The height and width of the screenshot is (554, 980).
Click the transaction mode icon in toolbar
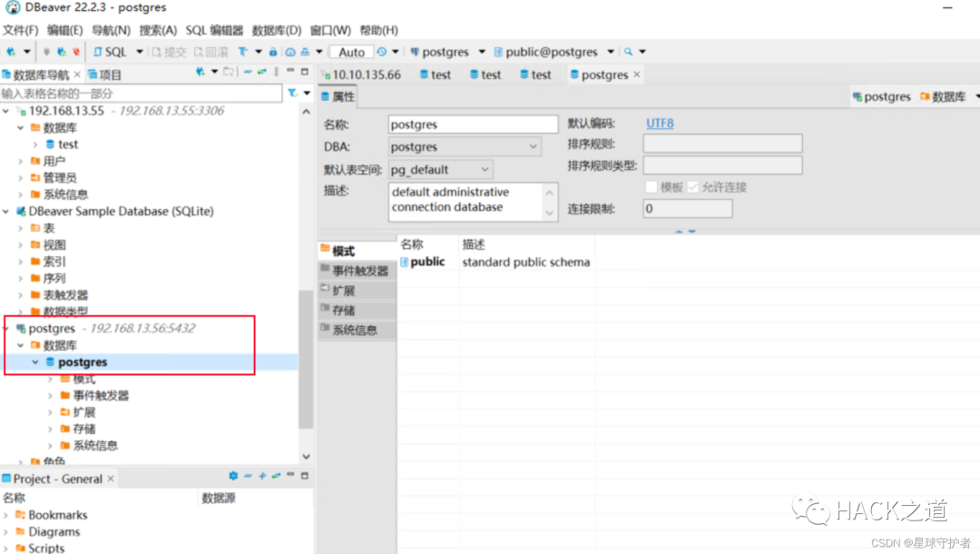(243, 52)
